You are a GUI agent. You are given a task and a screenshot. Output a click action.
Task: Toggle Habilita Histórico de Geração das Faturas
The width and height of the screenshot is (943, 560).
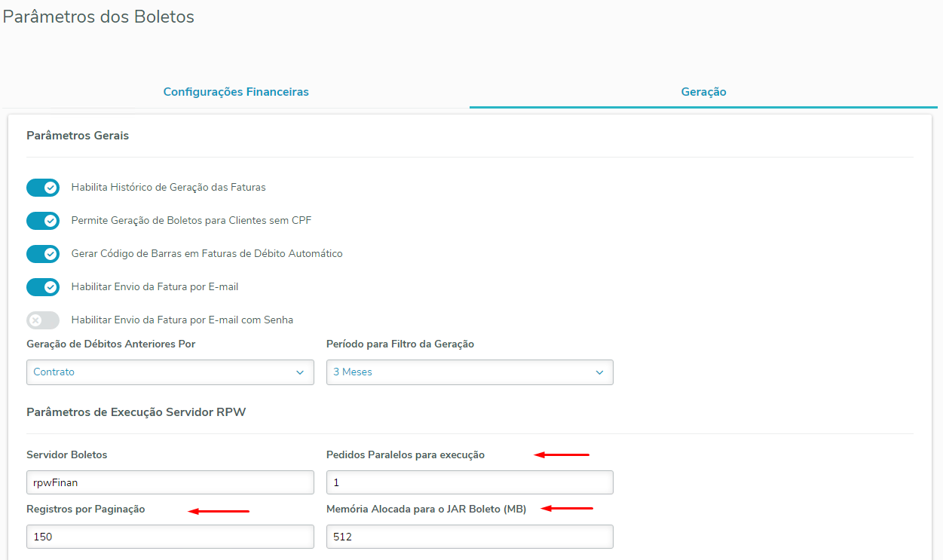[x=43, y=188]
